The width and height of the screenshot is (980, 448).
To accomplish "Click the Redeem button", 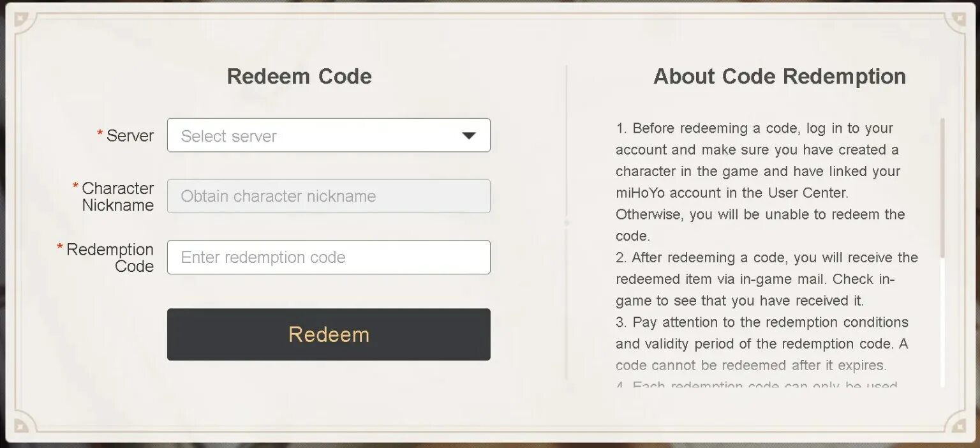I will [329, 334].
